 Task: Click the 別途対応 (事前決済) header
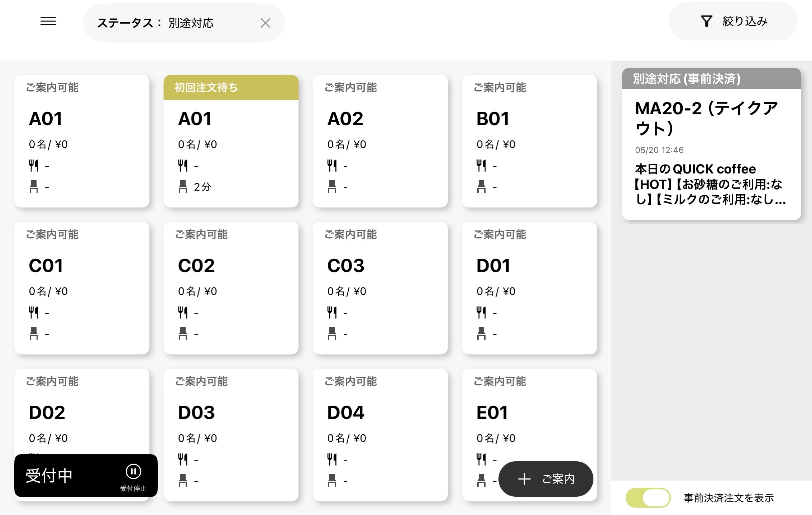coord(711,78)
